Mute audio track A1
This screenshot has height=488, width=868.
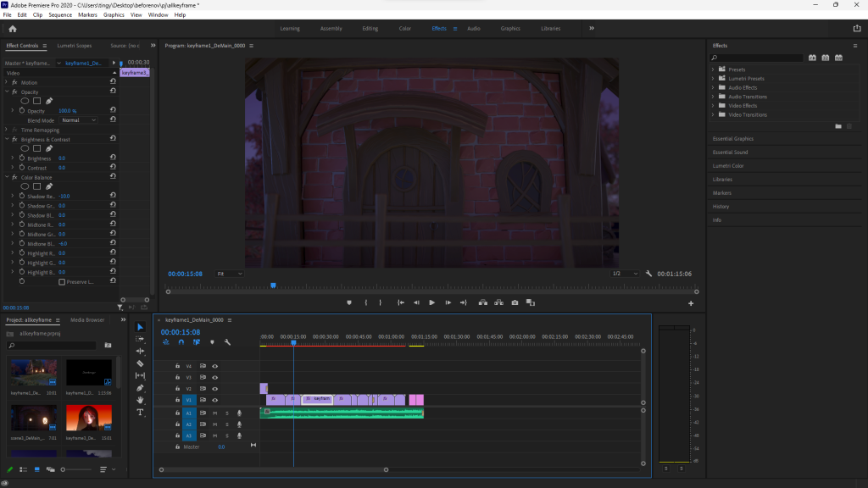click(x=214, y=413)
